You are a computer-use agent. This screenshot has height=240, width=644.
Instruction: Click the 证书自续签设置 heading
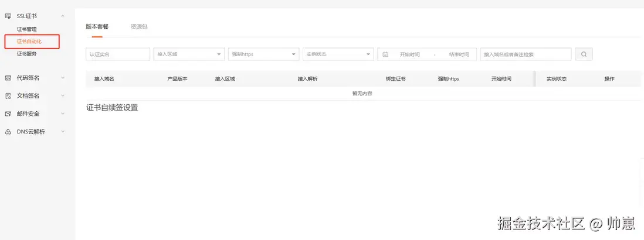112,108
